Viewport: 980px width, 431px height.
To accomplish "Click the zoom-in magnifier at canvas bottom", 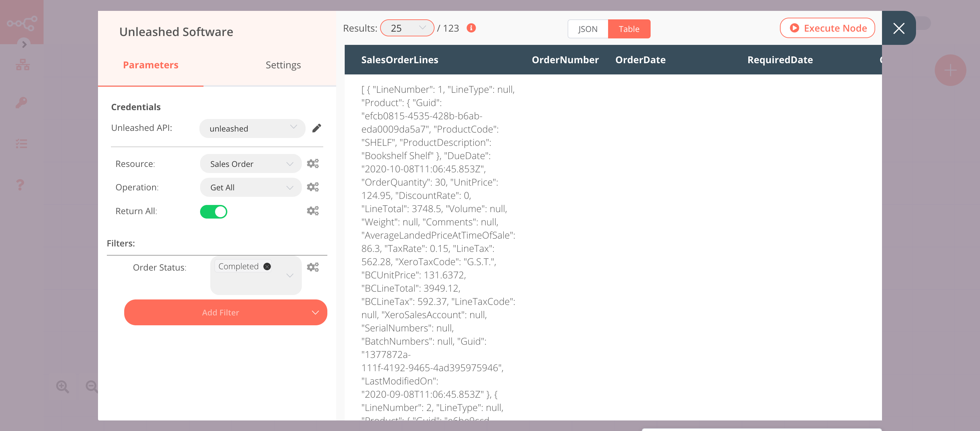I will (62, 386).
